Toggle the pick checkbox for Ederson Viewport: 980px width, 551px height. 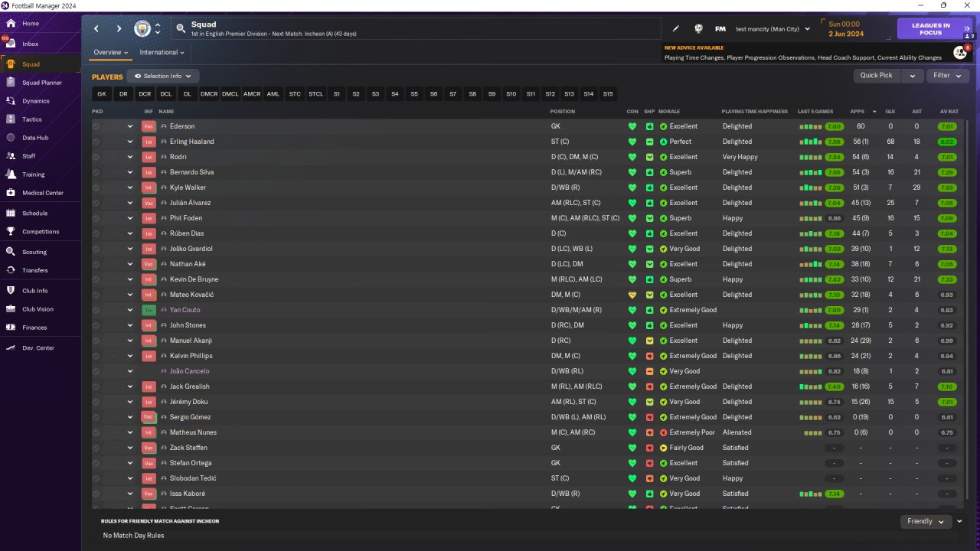click(x=96, y=126)
